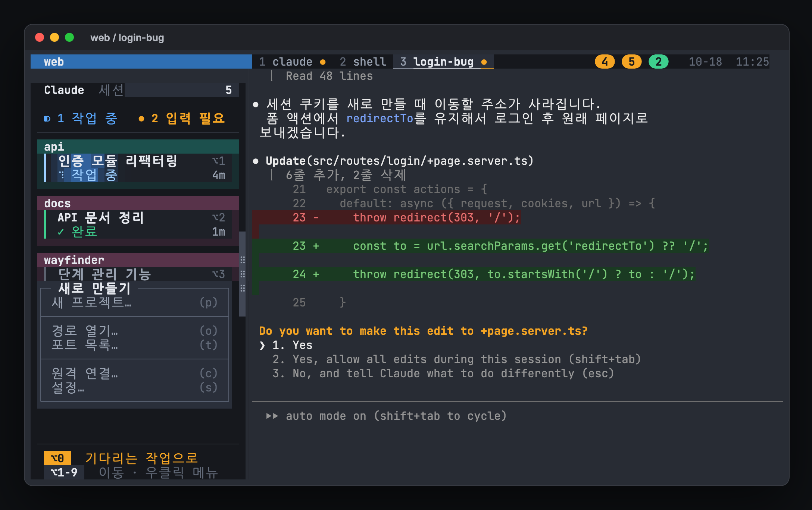Viewport: 812px width, 510px height.
Task: Click the added line 'const to = url.searchParams'
Action: pyautogui.click(x=480, y=246)
